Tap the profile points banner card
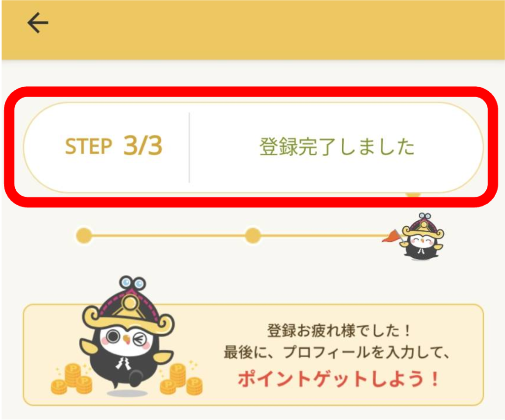The image size is (505, 420). [253, 354]
